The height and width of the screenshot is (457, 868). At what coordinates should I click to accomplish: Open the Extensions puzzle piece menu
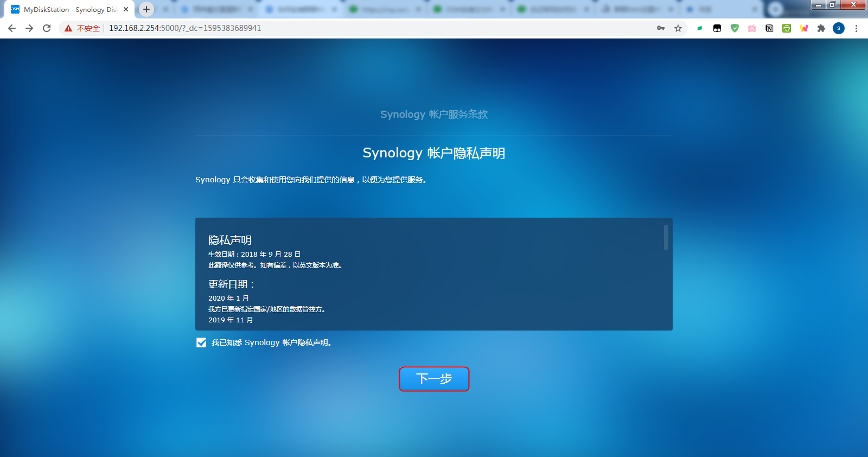[x=821, y=28]
